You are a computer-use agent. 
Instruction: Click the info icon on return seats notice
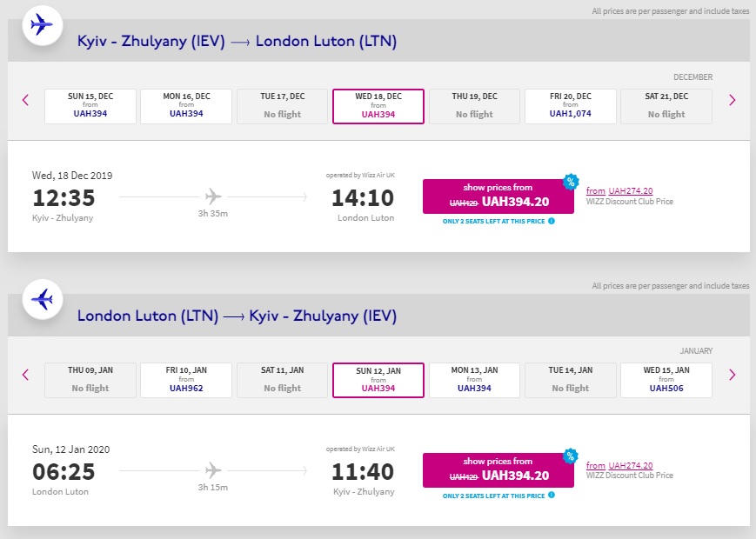tap(552, 496)
